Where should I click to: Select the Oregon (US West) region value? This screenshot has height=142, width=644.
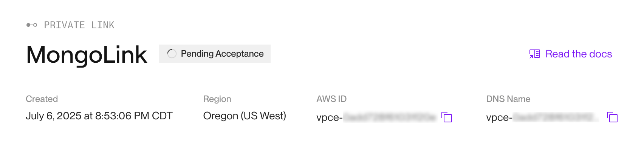click(245, 116)
